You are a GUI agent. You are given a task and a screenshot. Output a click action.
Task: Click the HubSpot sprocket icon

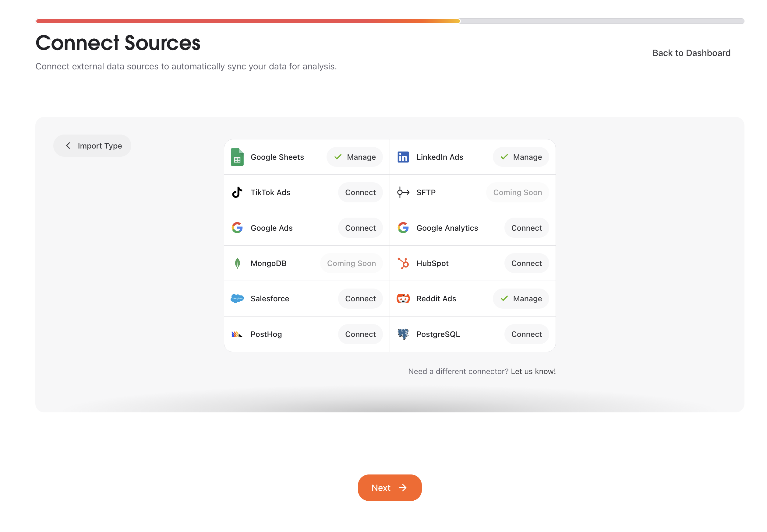[403, 263]
